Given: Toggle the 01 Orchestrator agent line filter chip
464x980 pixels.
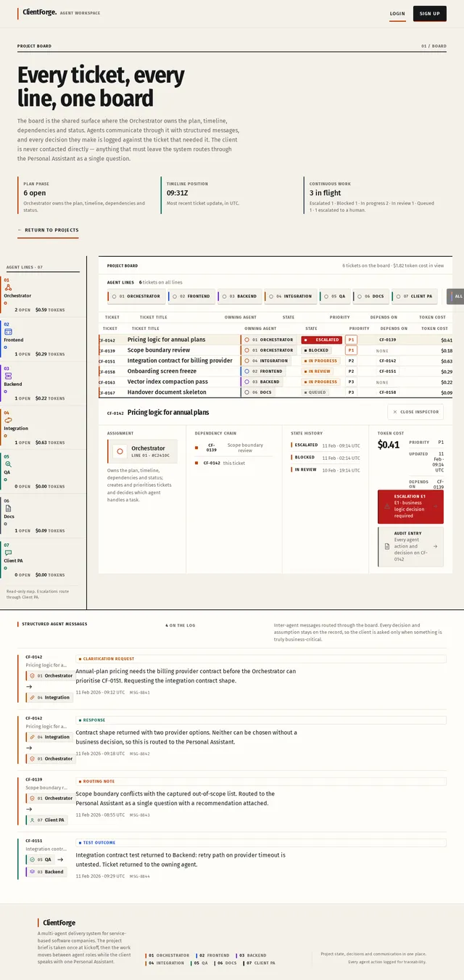Looking at the screenshot, I should pyautogui.click(x=136, y=296).
